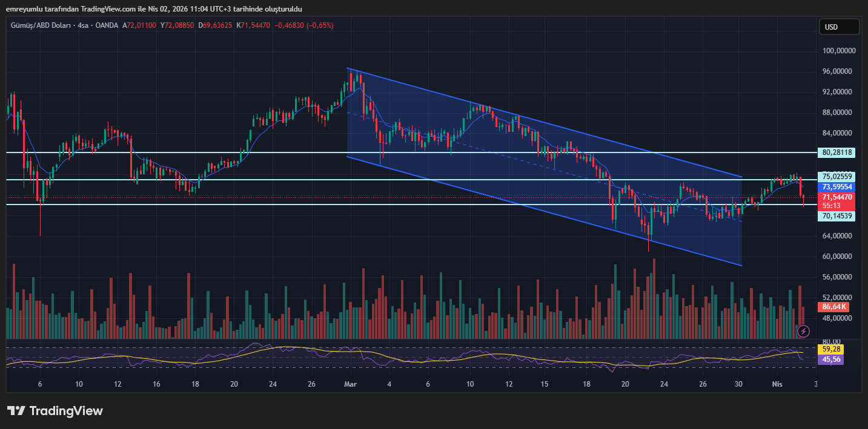Click the blue 73,59554 moving average label
This screenshot has width=868, height=429.
838,188
